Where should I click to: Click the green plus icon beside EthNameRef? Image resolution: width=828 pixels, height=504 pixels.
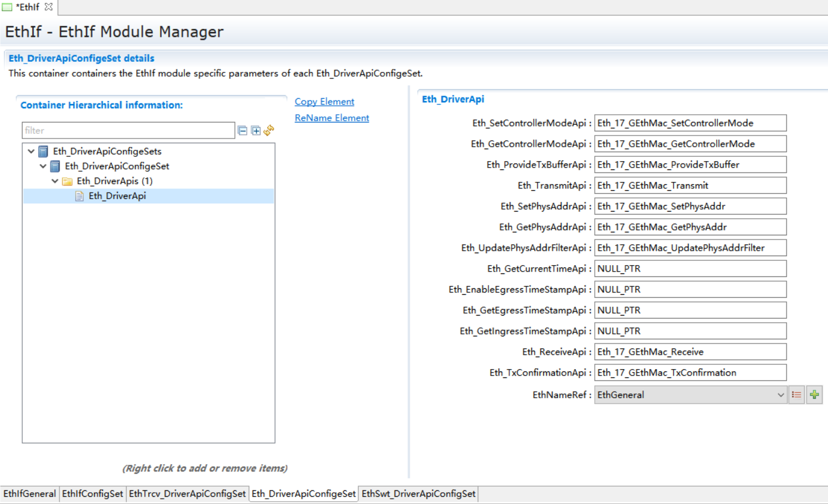click(814, 395)
